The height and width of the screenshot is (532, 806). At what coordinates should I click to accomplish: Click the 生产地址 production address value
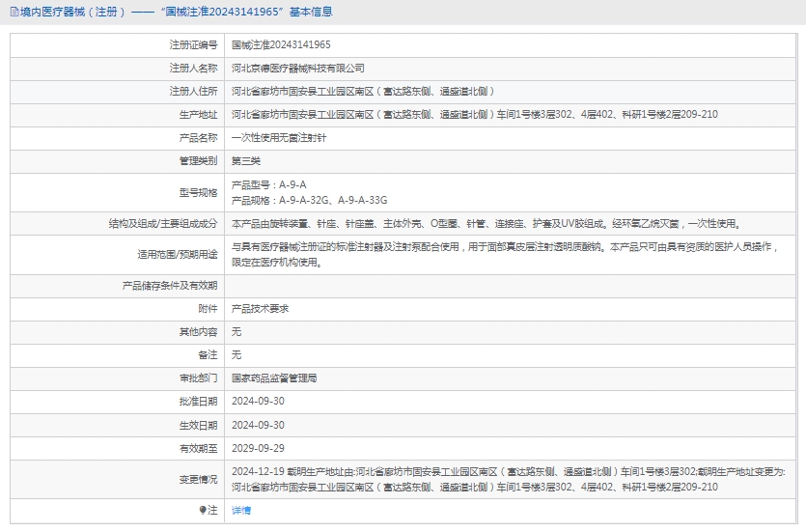point(474,114)
